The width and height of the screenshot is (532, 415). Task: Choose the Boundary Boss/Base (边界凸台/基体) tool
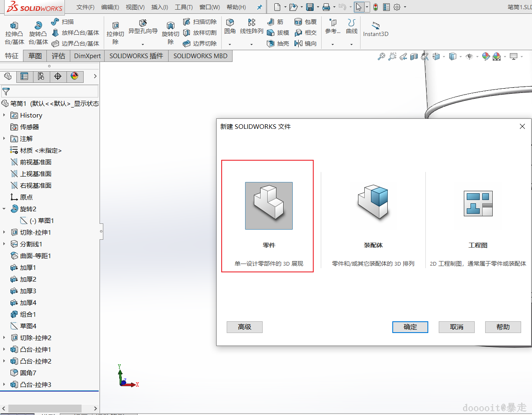click(75, 44)
